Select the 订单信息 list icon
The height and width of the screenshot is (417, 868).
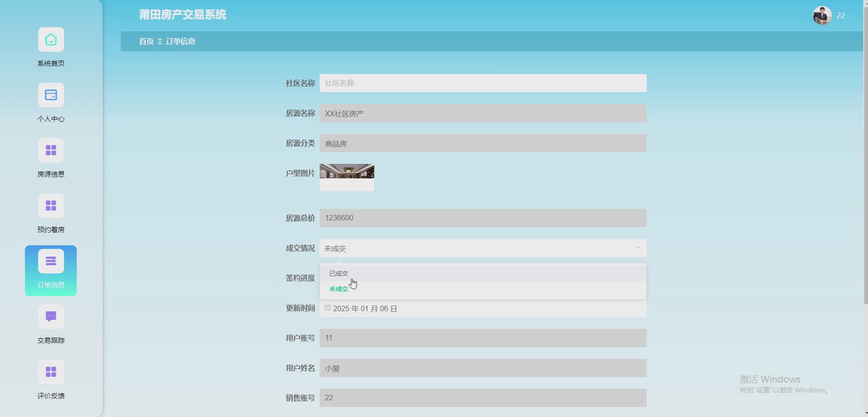pos(51,261)
